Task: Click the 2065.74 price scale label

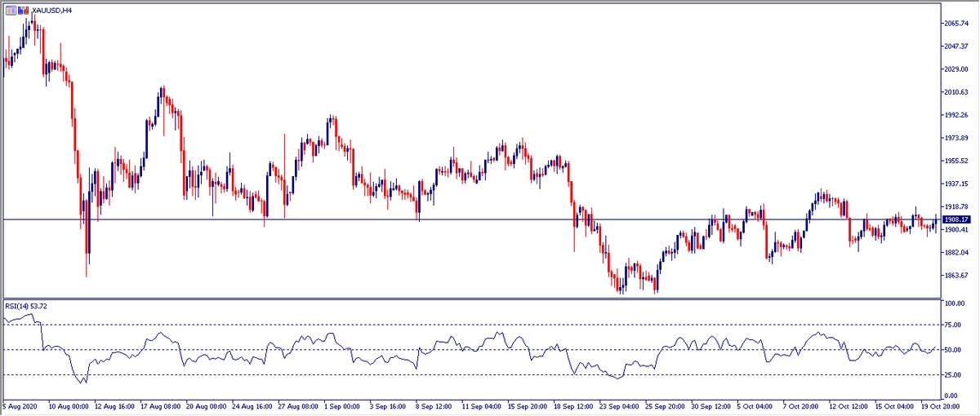Action: [x=956, y=24]
